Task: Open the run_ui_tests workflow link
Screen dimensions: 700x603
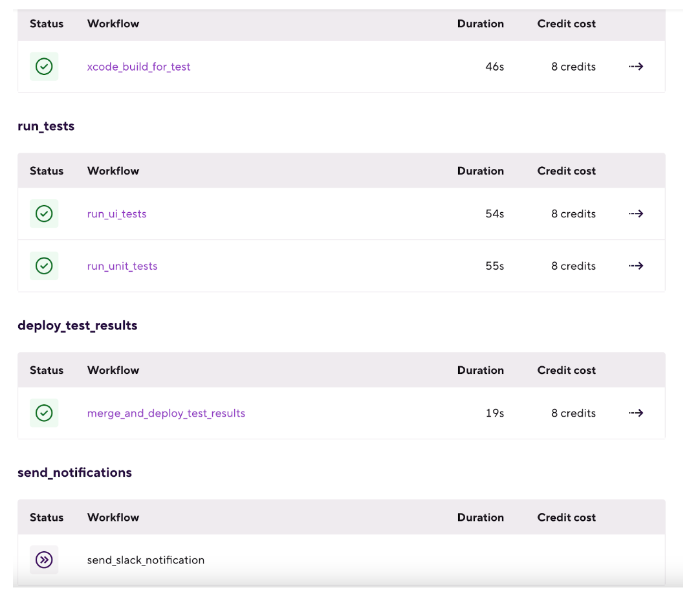Action: (116, 214)
